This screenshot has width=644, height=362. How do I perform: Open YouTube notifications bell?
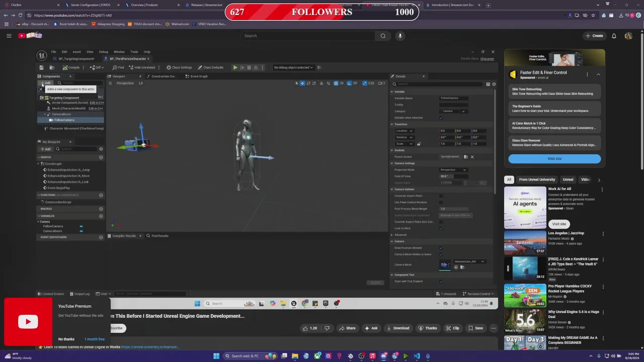pyautogui.click(x=614, y=36)
